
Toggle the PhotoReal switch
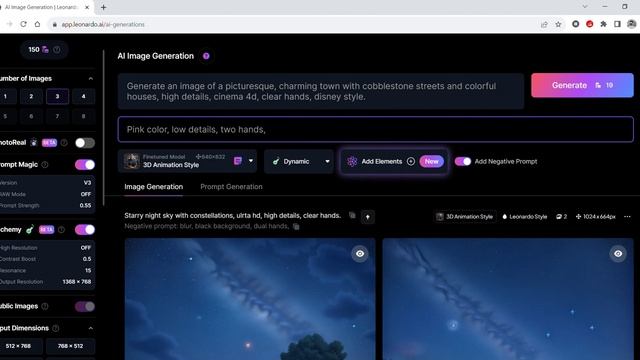click(x=85, y=143)
